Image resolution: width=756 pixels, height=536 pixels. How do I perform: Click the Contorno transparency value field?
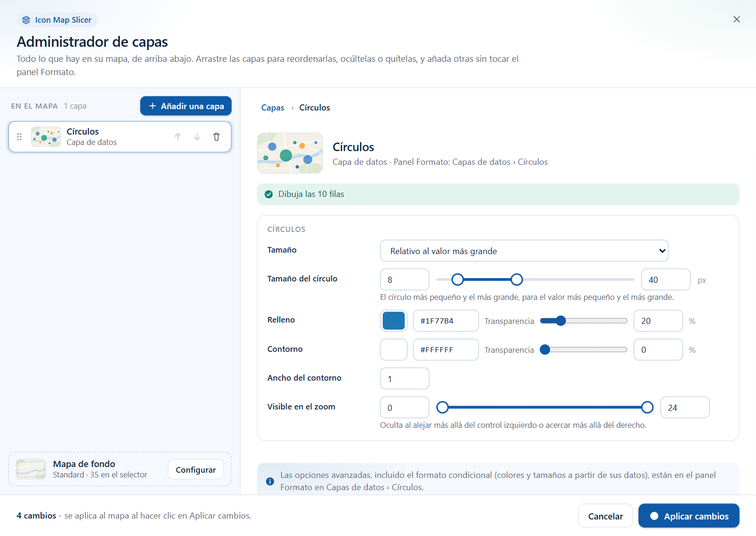658,349
